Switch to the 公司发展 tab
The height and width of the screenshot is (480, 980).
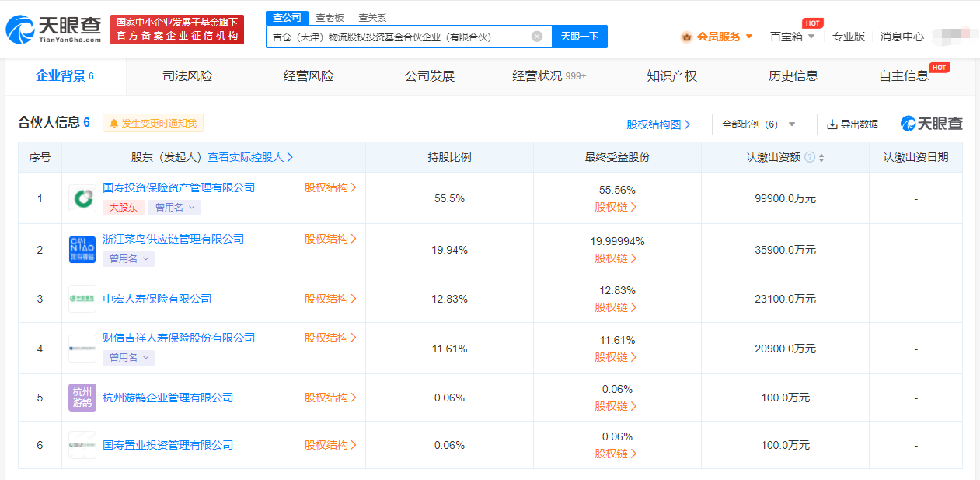[x=430, y=76]
